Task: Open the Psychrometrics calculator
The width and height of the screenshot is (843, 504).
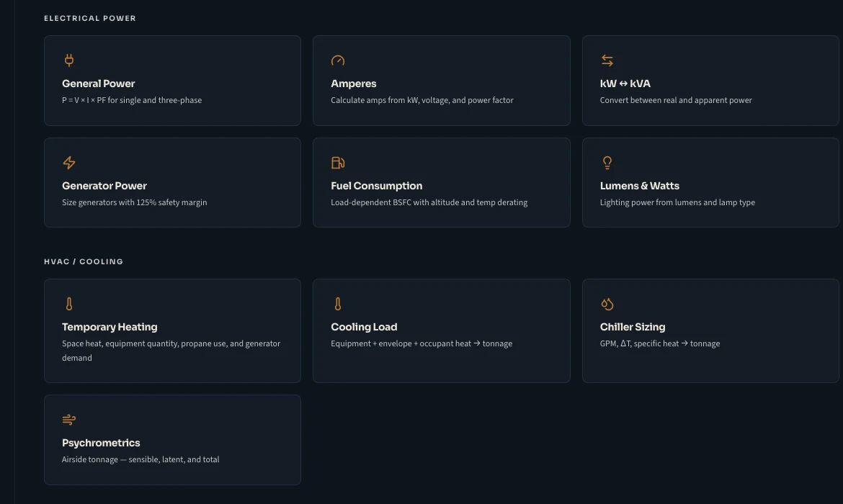Action: (173, 439)
